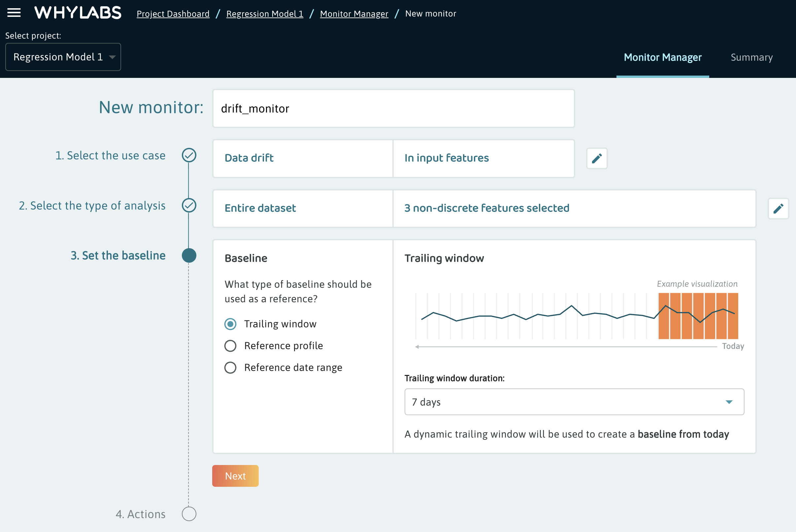The image size is (796, 532).
Task: Go to Project Dashboard breadcrumb link
Action: [173, 14]
